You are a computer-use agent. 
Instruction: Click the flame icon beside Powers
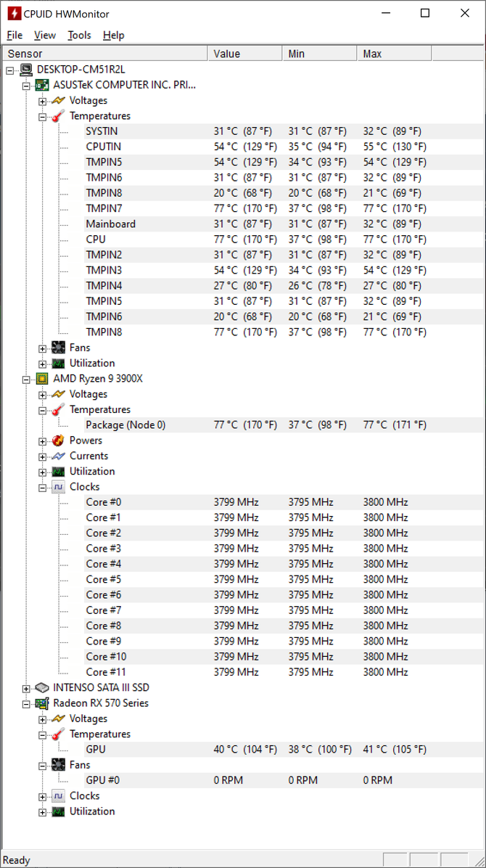58,441
